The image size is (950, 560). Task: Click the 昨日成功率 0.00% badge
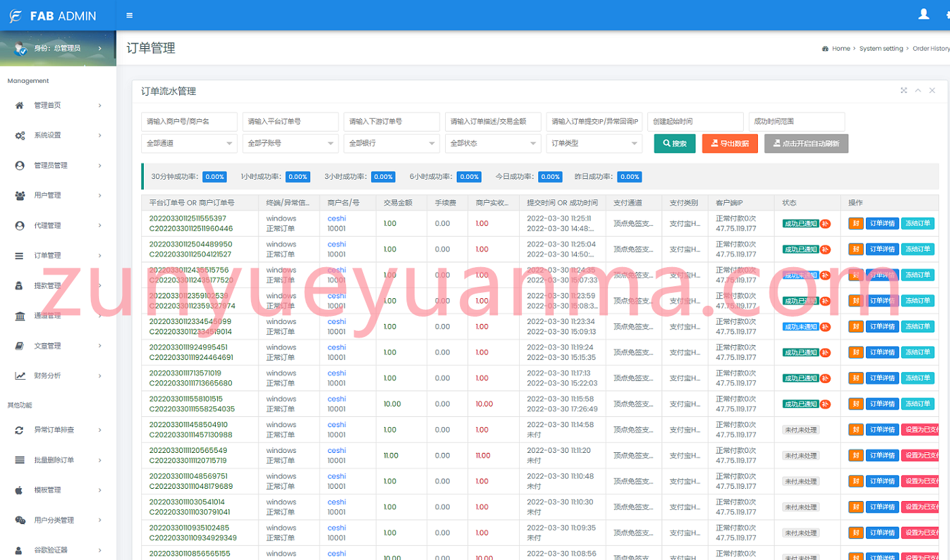click(x=630, y=176)
